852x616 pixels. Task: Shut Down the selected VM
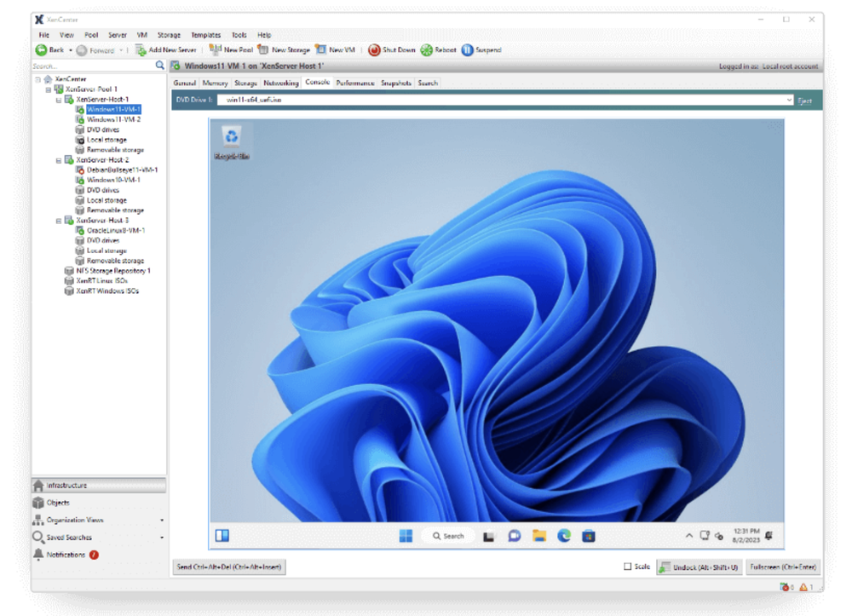tap(392, 50)
